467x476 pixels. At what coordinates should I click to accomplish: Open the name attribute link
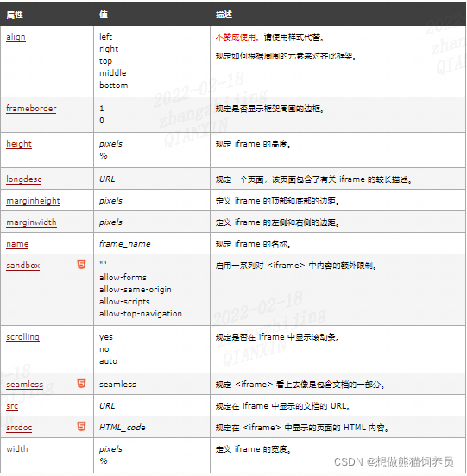click(x=17, y=244)
